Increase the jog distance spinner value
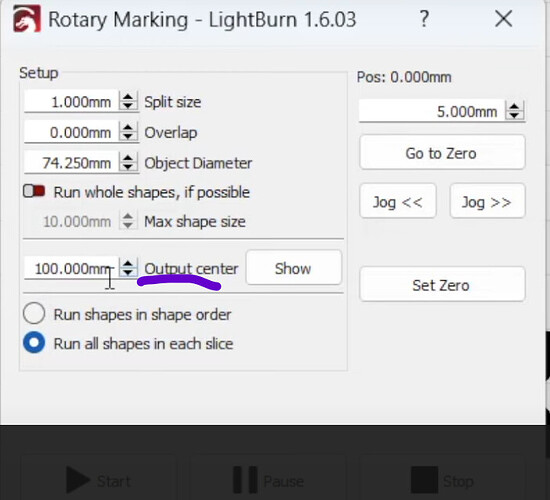Viewport: 550px width, 500px height. pos(515,107)
